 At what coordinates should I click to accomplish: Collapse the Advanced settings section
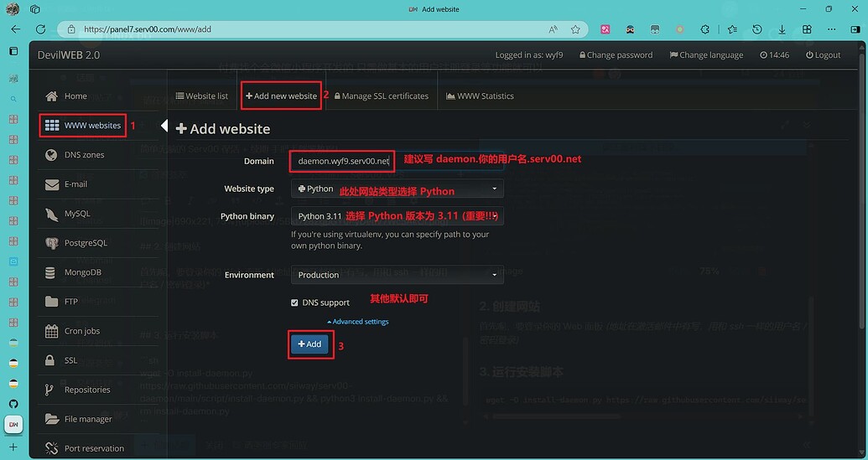(358, 321)
